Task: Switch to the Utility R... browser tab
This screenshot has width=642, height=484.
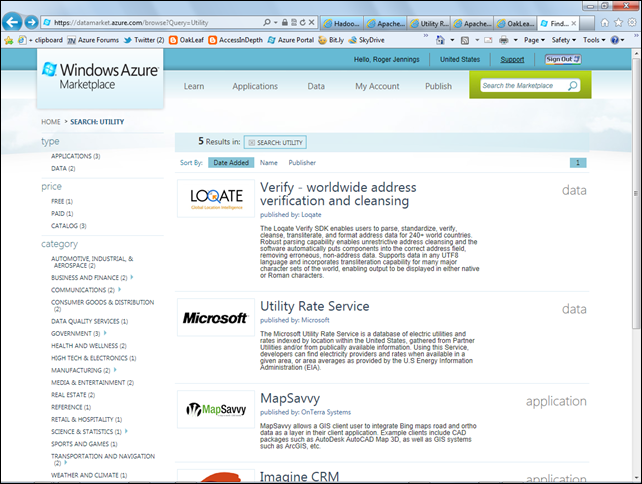Action: click(x=429, y=24)
